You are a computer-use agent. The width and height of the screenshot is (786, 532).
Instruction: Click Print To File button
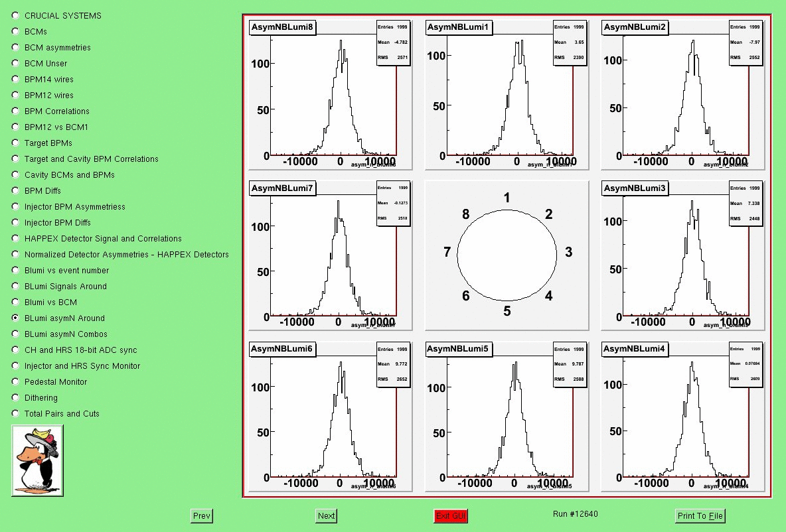(700, 515)
